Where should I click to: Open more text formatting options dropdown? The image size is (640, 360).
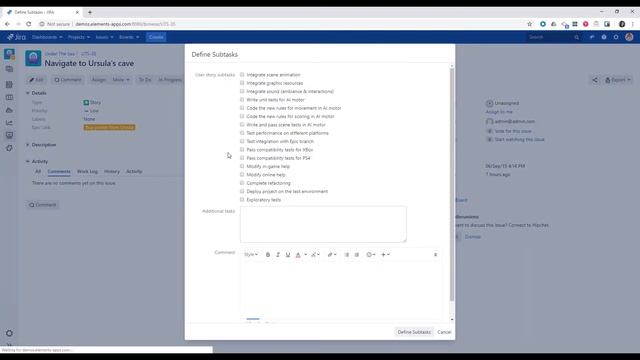315,255
